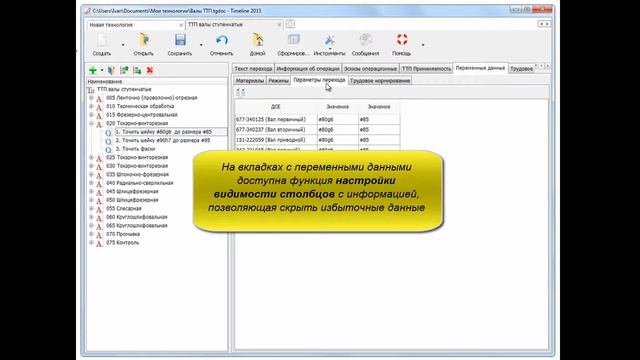Expand operation 025 Токарно-винторезная
Image resolution: width=640 pixels, height=360 pixels.
click(91, 157)
